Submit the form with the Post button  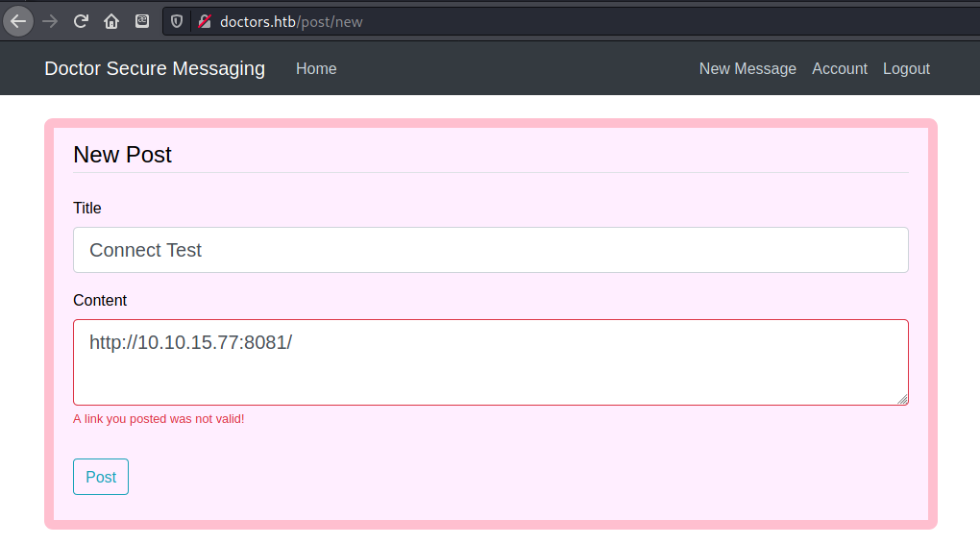101,477
